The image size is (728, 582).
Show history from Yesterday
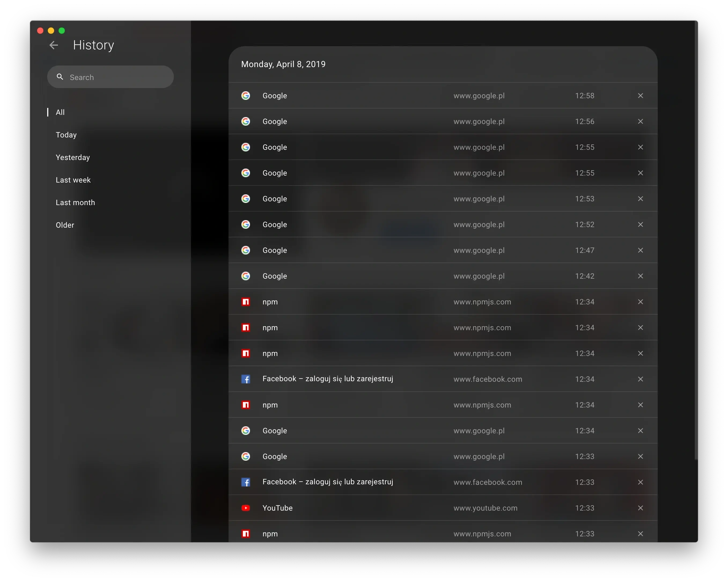tap(73, 158)
